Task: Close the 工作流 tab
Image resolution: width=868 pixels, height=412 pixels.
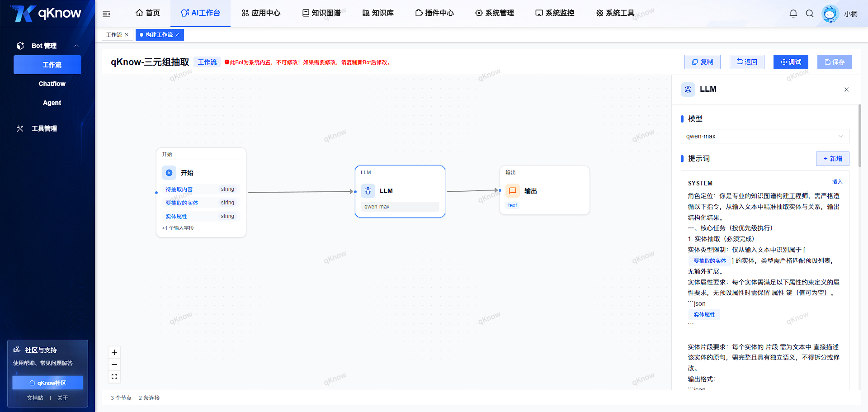Action: coord(127,35)
